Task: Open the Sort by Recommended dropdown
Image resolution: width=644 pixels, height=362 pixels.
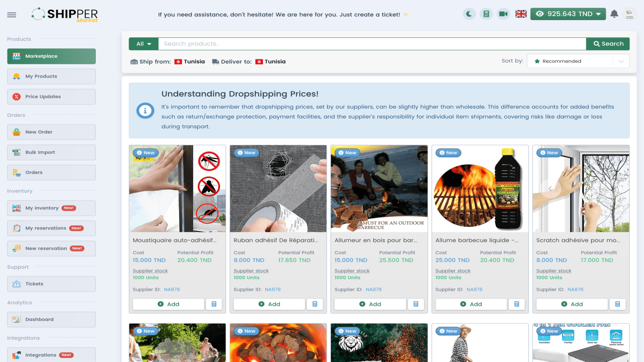Action: [x=578, y=61]
